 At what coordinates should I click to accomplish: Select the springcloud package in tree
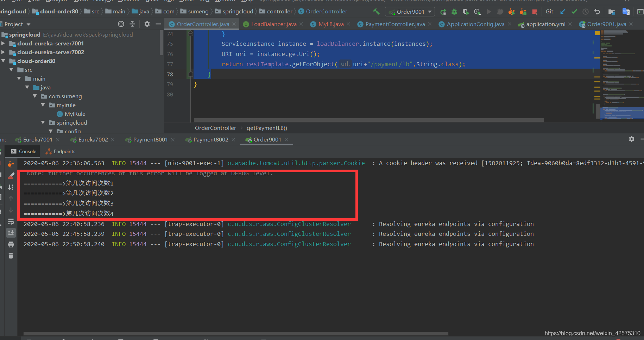click(x=71, y=122)
